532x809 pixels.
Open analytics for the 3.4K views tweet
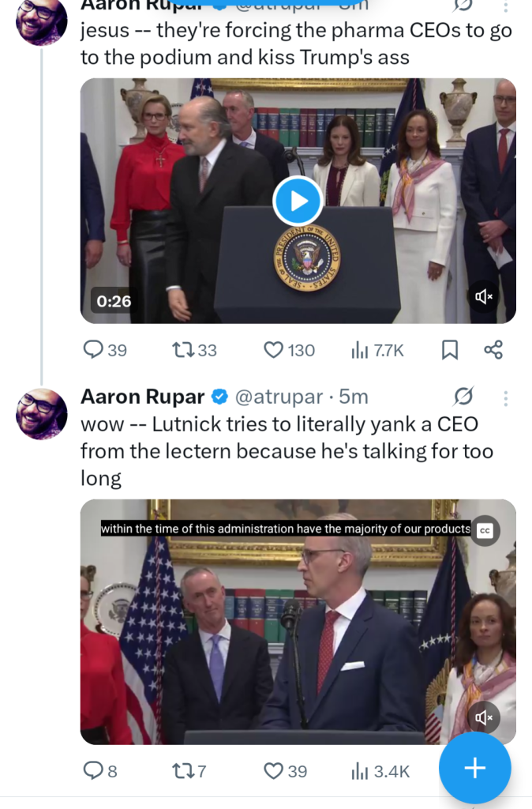(x=360, y=770)
